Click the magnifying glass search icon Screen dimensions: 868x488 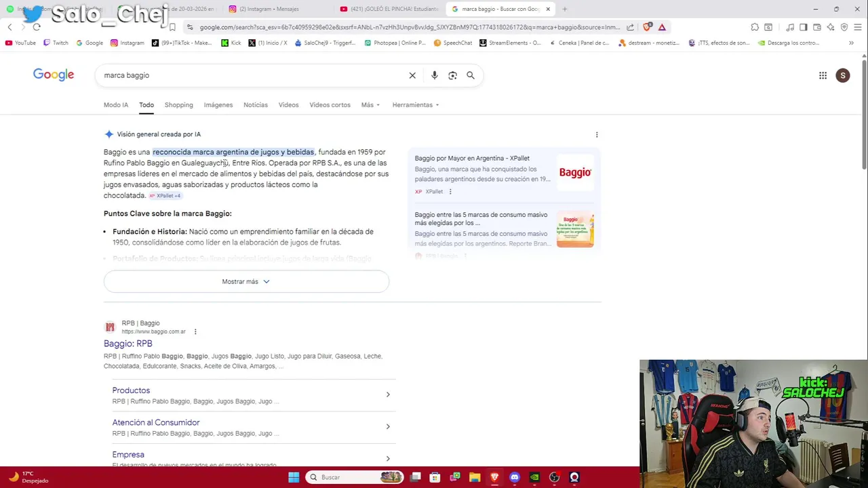[471, 75]
